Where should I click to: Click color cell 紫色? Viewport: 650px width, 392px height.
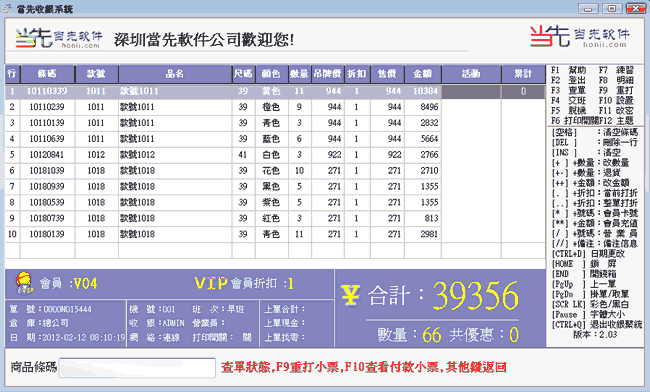pyautogui.click(x=271, y=203)
